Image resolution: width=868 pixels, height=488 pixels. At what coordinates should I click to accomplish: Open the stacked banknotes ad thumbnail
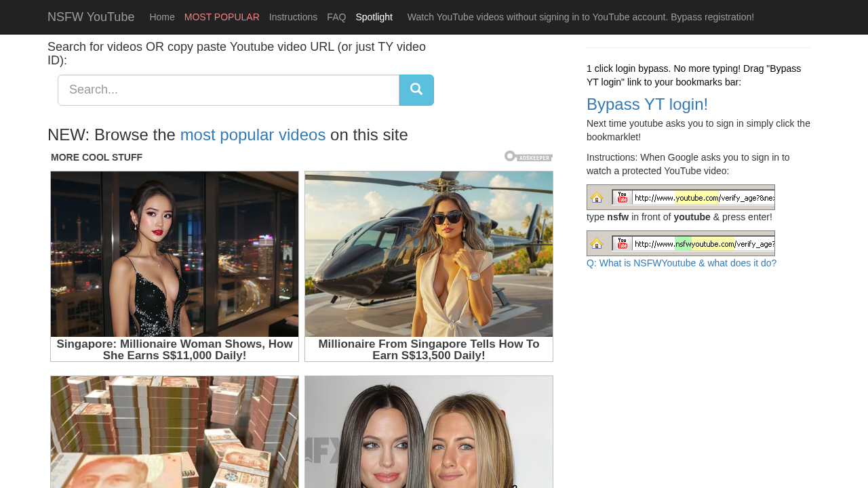(x=174, y=432)
